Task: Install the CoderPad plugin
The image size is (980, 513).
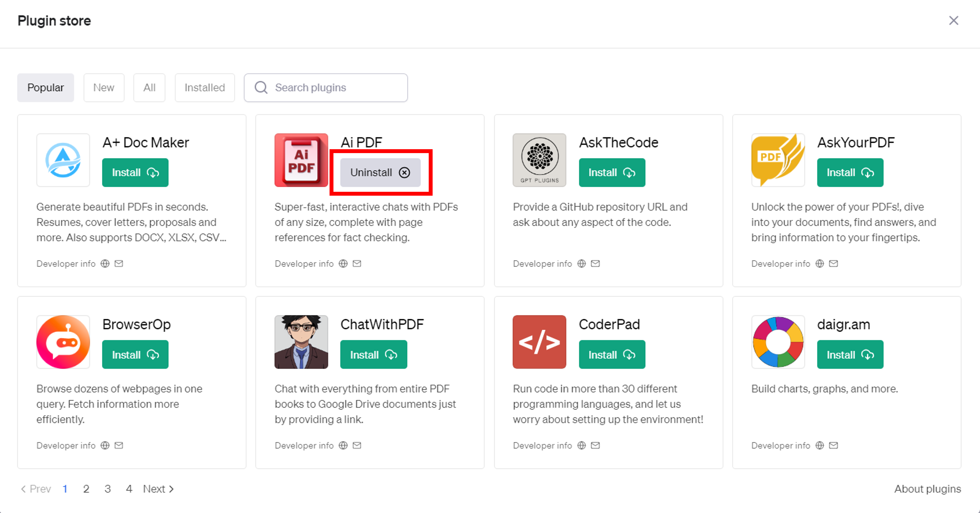Action: click(612, 355)
